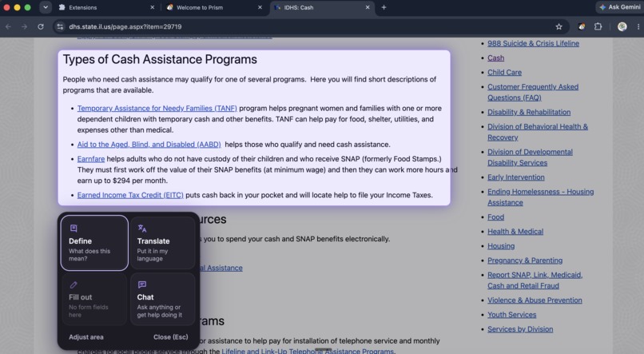Click Close (Esc) in the popup
This screenshot has height=354, width=644.
(x=171, y=337)
